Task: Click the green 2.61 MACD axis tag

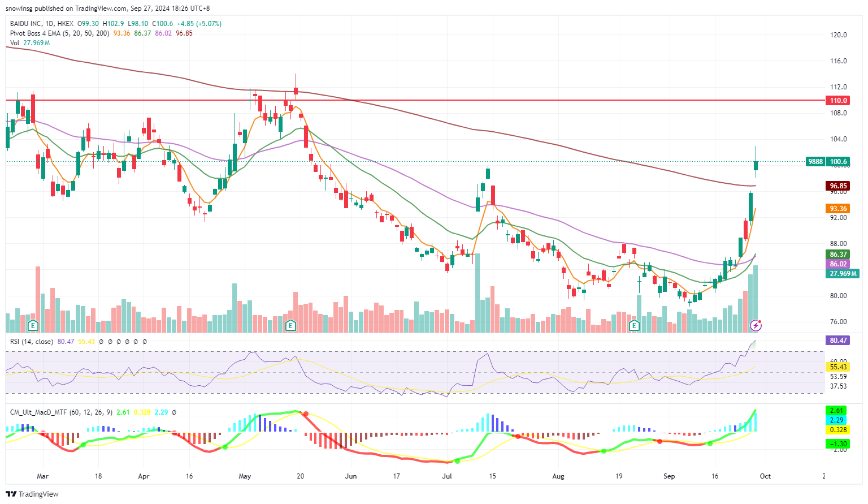Action: [836, 411]
